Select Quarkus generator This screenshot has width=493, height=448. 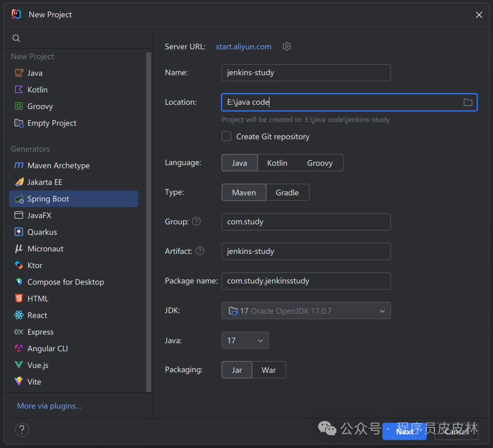pyautogui.click(x=73, y=232)
